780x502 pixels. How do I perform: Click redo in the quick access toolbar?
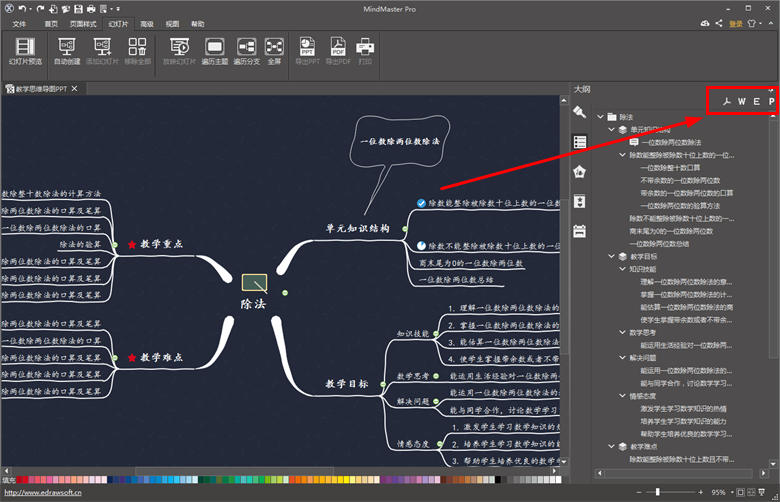point(40,8)
